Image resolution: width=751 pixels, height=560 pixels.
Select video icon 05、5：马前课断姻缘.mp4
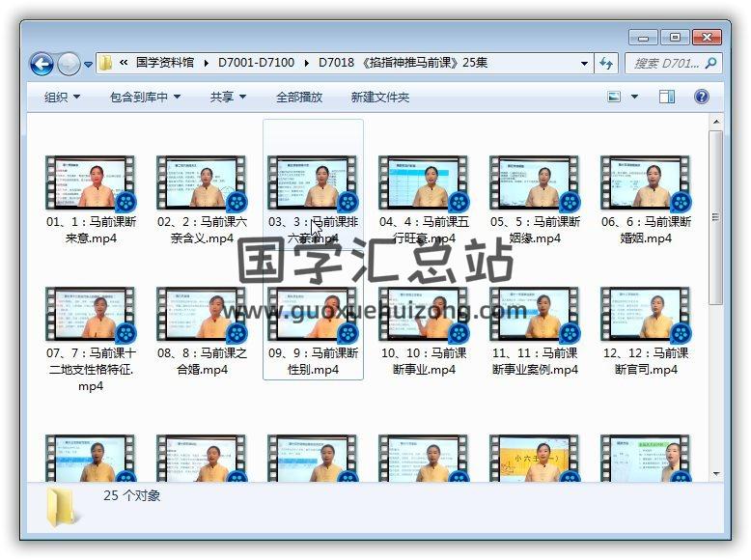(535, 183)
